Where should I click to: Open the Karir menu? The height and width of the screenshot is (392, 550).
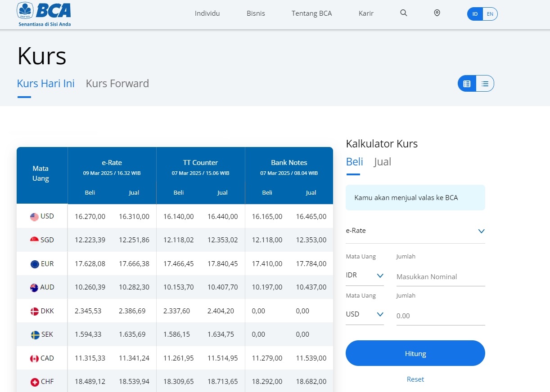click(366, 13)
